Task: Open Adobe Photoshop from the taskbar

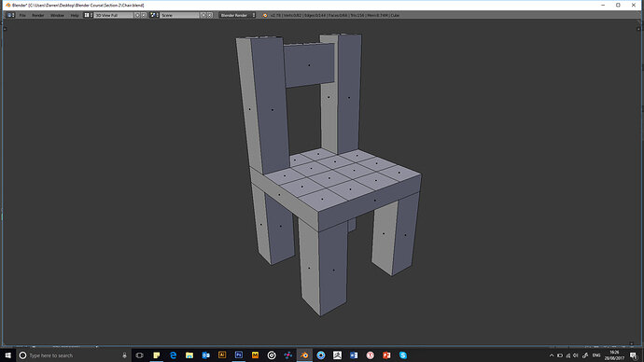Action: tap(239, 355)
